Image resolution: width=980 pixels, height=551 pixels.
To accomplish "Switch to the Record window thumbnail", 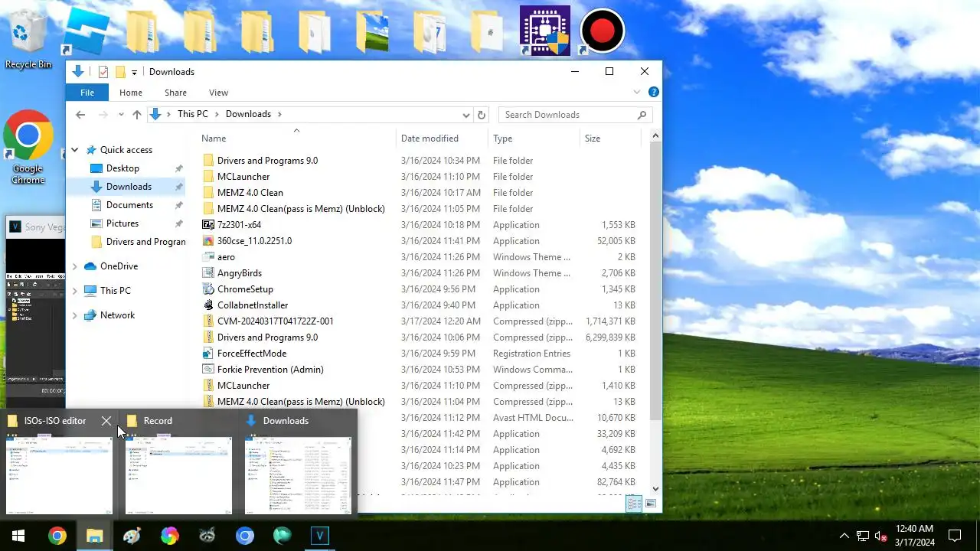I will [x=179, y=475].
